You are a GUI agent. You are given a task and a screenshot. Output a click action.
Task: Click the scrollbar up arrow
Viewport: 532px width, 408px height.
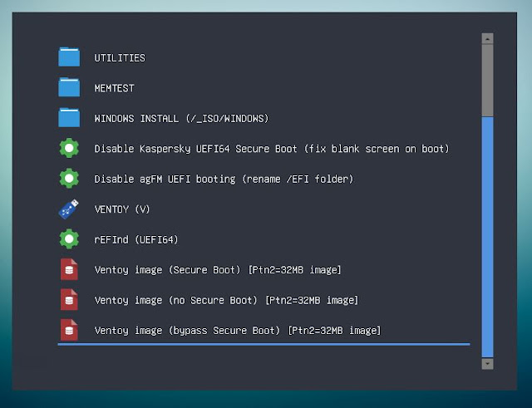(x=488, y=39)
